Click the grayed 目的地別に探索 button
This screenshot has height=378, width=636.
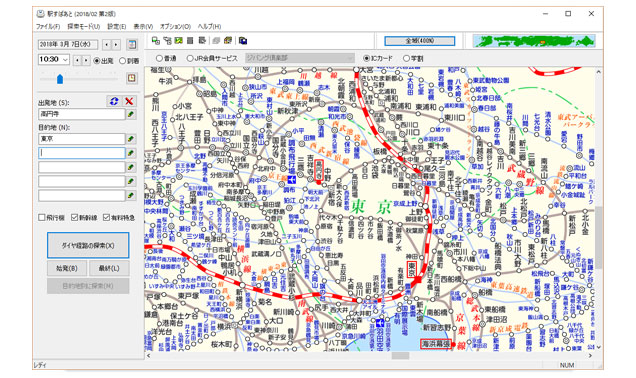pos(88,286)
